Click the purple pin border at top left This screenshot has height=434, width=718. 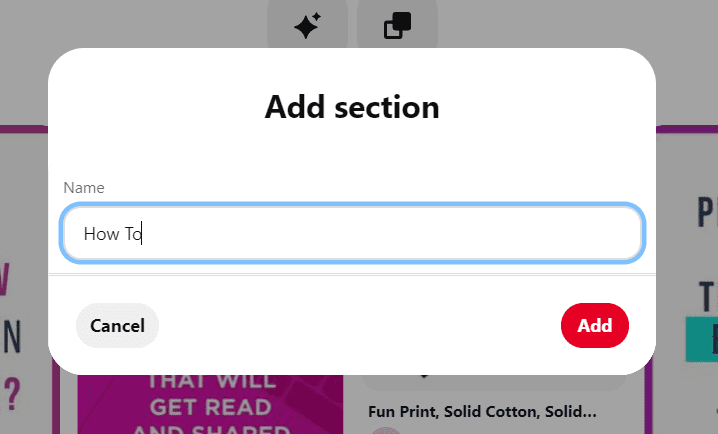24,129
